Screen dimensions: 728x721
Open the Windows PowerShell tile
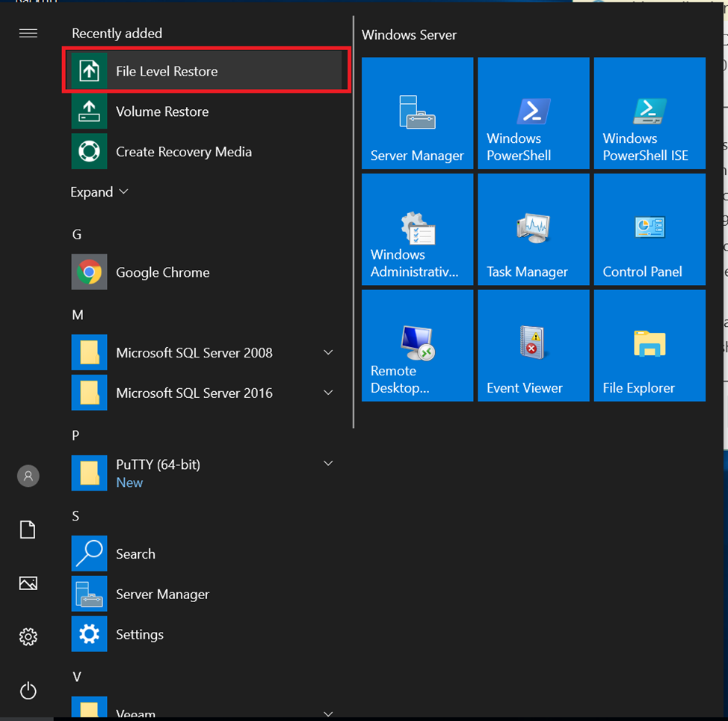click(533, 113)
